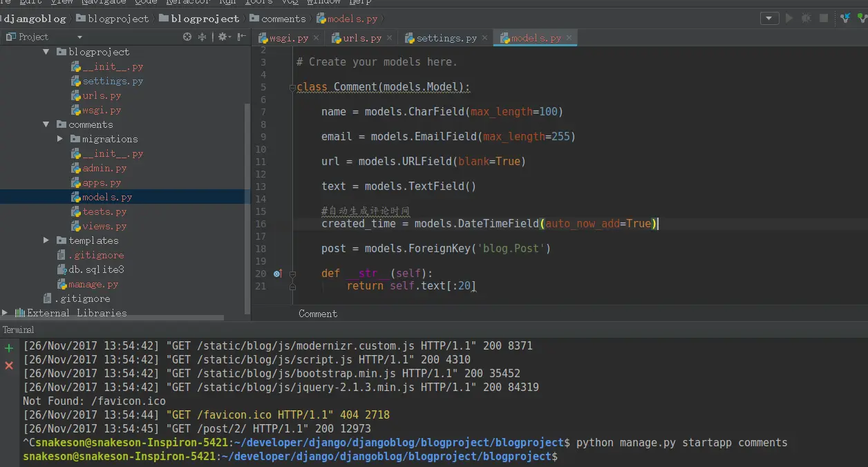868x467 pixels.
Task: Click the green plus new terminal session icon
Action: coord(9,348)
